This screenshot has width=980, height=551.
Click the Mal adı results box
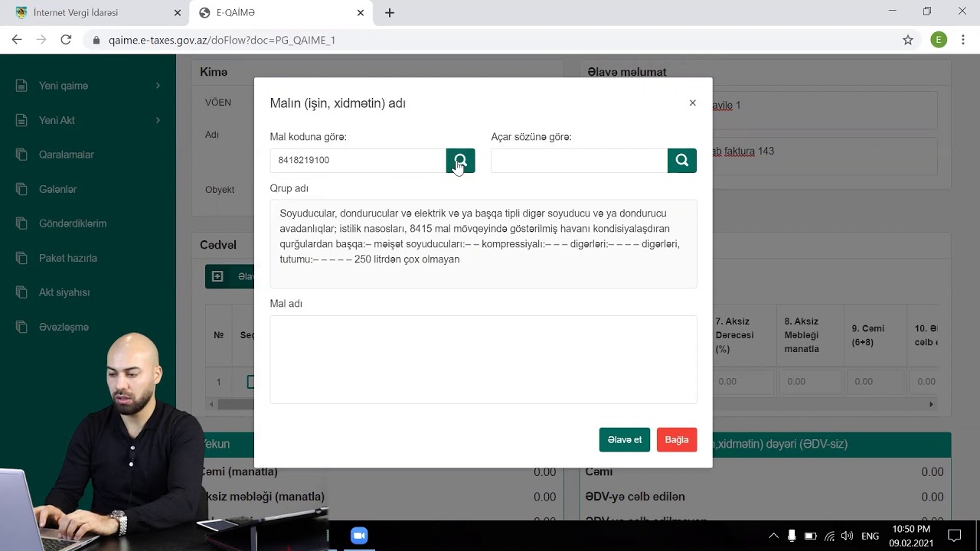483,360
